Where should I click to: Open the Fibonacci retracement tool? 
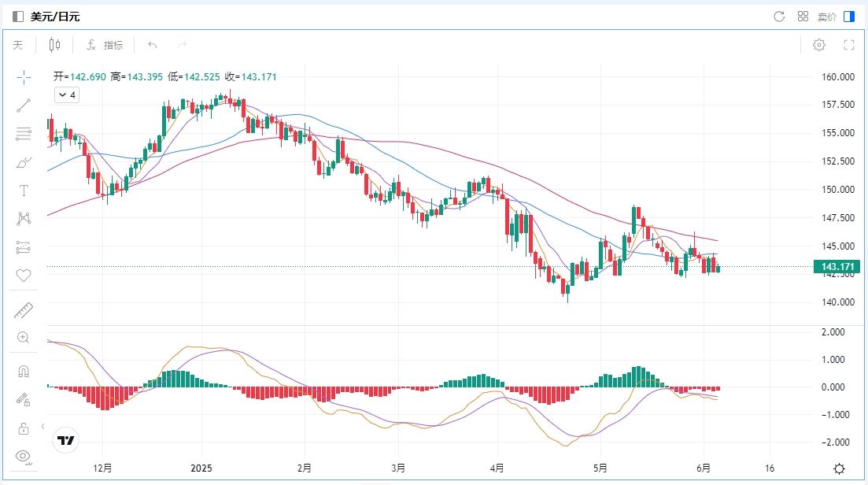(x=24, y=134)
